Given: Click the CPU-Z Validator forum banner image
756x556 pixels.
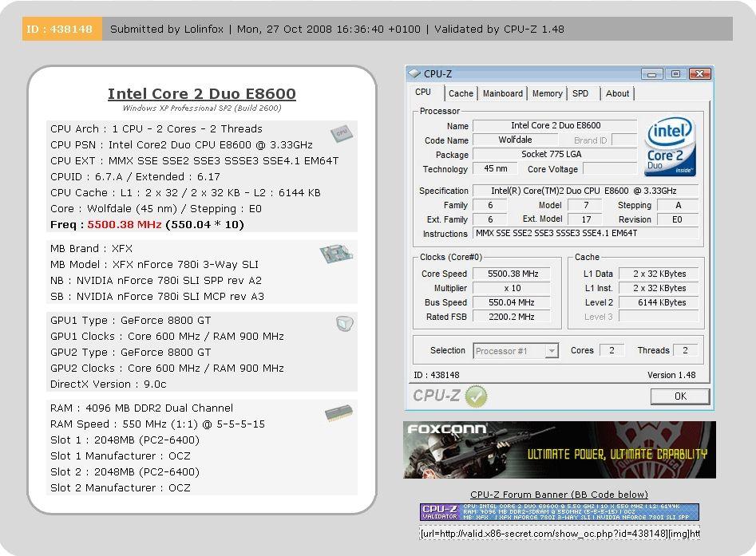Looking at the screenshot, I should click(x=560, y=511).
